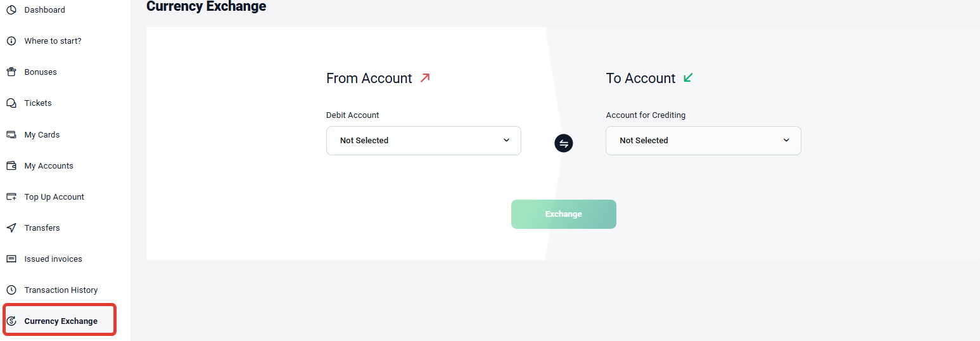Open the Currency Exchange menu item
Screen dimensions: 980x341
tap(60, 321)
